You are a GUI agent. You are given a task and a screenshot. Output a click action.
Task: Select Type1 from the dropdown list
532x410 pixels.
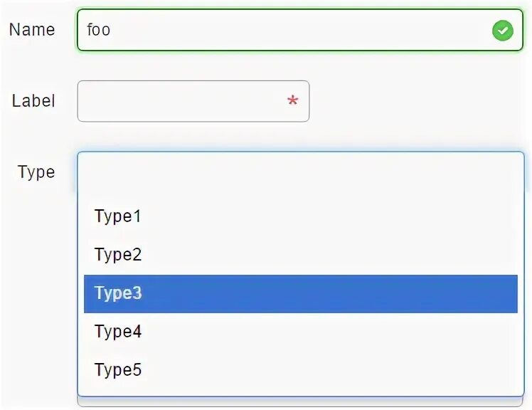pyautogui.click(x=118, y=216)
